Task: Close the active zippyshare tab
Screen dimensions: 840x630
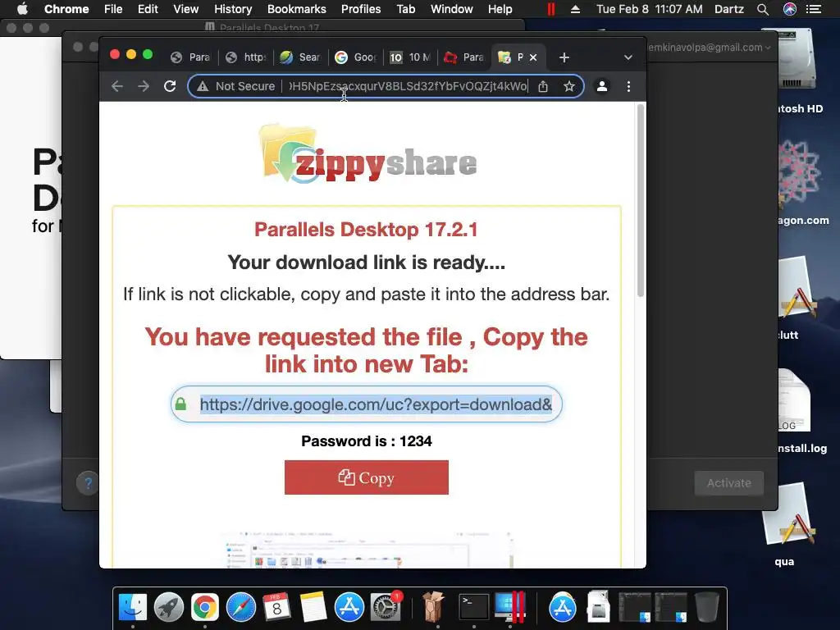Action: point(533,57)
